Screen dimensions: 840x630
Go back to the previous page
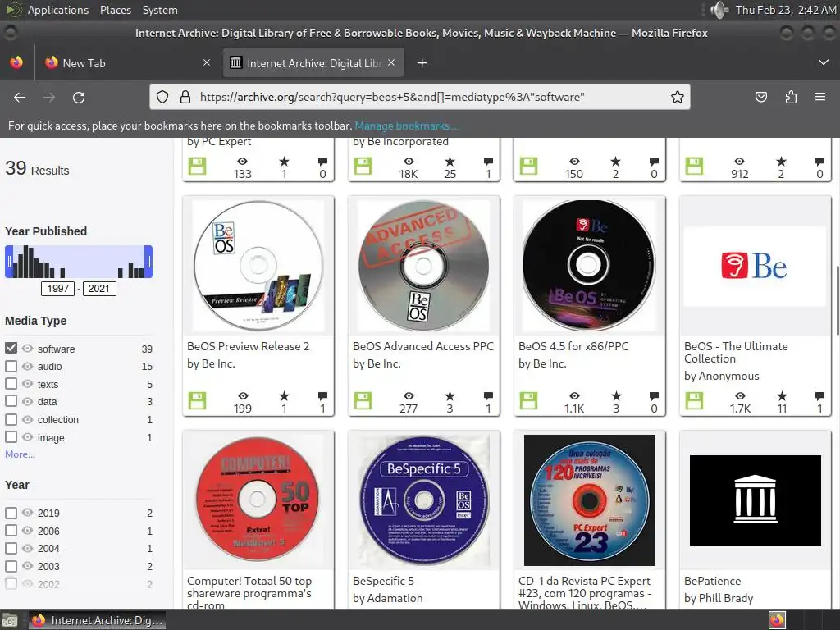[x=20, y=97]
